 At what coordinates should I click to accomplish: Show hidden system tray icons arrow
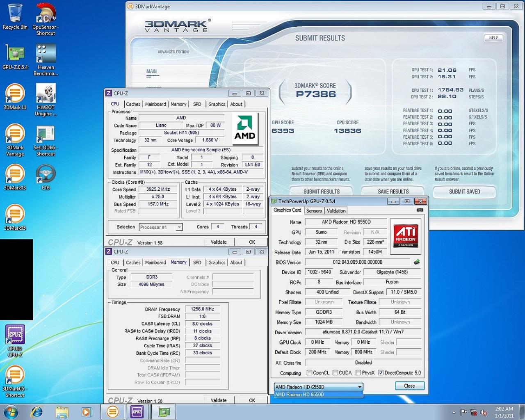pyautogui.click(x=454, y=412)
